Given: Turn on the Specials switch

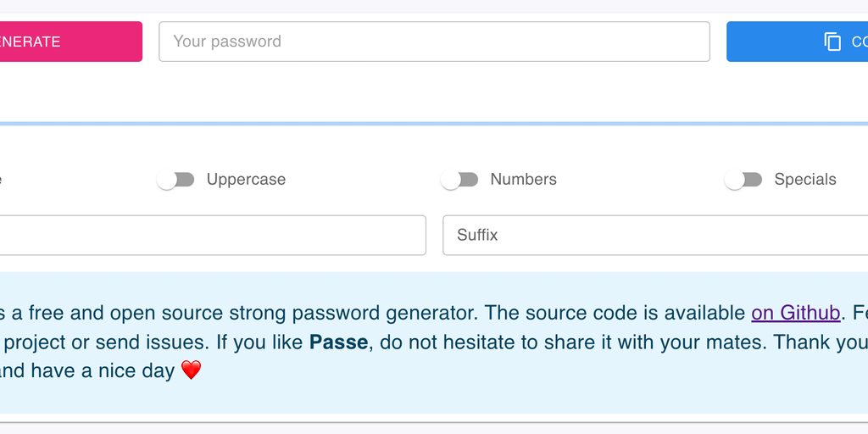Looking at the screenshot, I should click(x=743, y=180).
